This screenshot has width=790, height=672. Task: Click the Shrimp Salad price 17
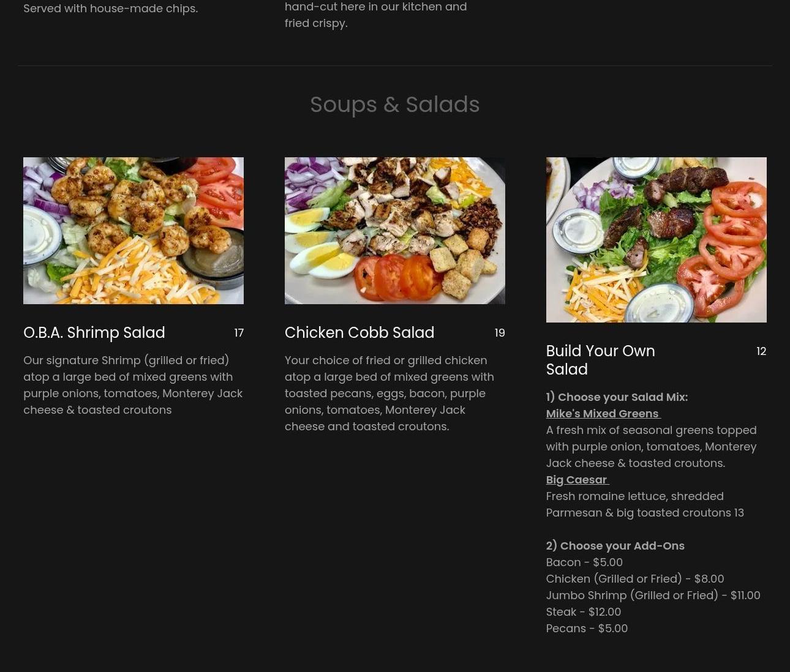[239, 333]
